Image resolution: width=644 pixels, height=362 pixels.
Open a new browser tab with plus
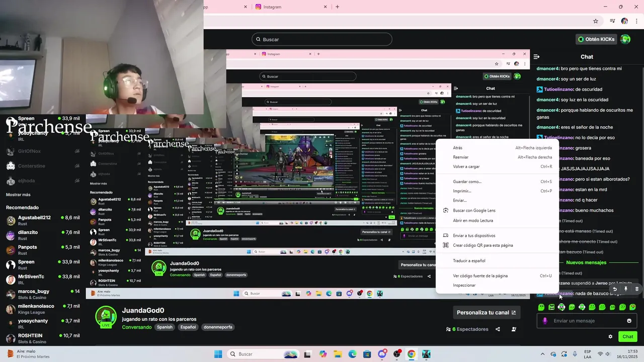click(x=337, y=7)
